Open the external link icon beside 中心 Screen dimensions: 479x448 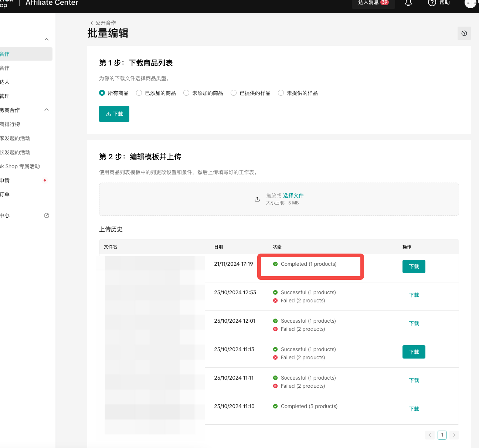click(x=47, y=215)
